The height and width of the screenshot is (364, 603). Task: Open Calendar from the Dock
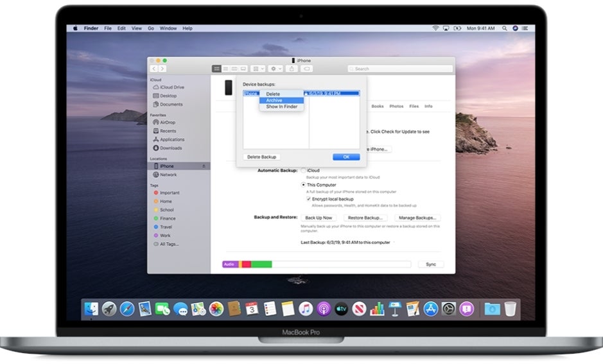[252, 309]
